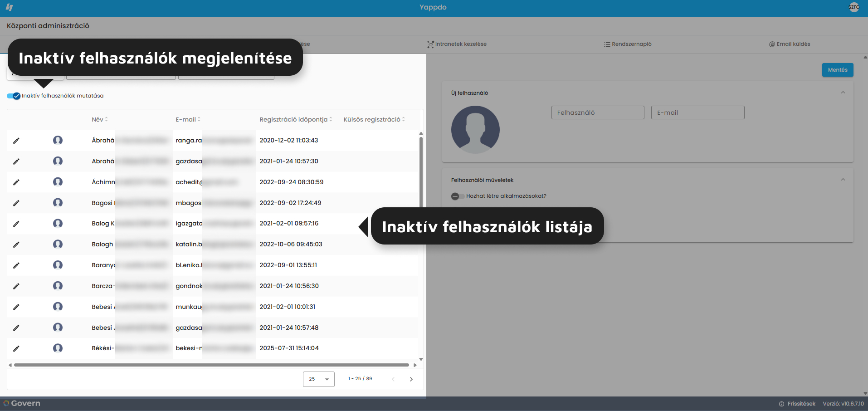This screenshot has width=868, height=411.
Task: Click the table's horizontal scrollbar
Action: coord(211,365)
